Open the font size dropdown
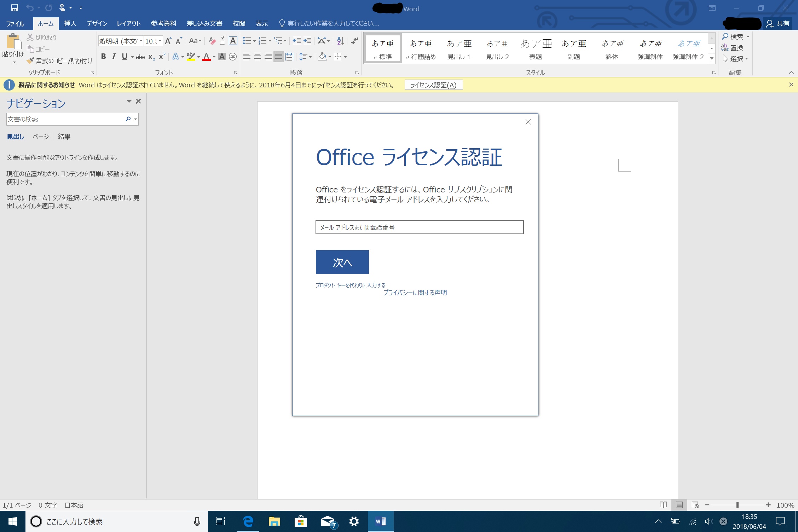The image size is (798, 532). coord(160,40)
